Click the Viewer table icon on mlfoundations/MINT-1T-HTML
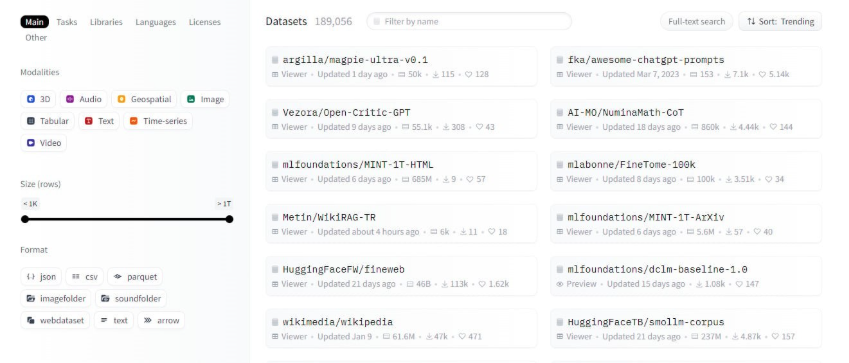849x363 pixels. (x=275, y=179)
